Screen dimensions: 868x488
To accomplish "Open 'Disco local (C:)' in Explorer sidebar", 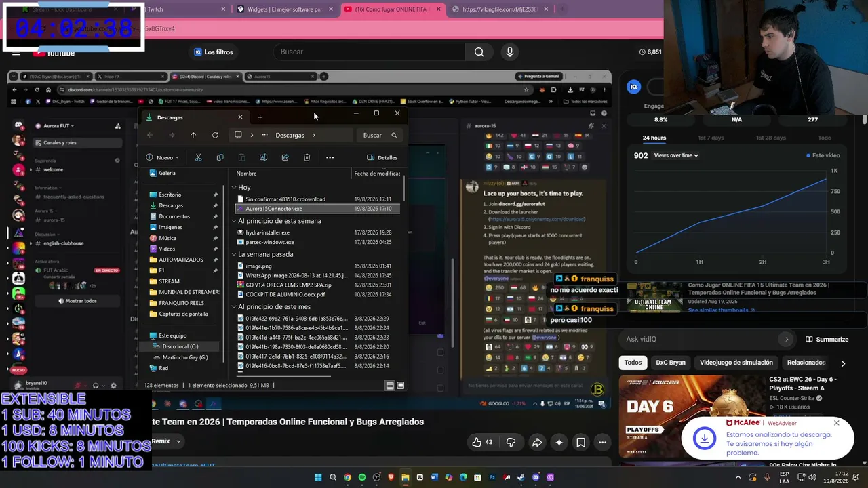I will [180, 346].
